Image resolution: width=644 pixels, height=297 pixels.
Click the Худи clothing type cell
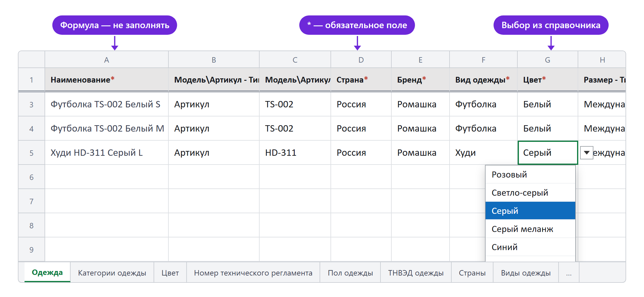tap(483, 153)
